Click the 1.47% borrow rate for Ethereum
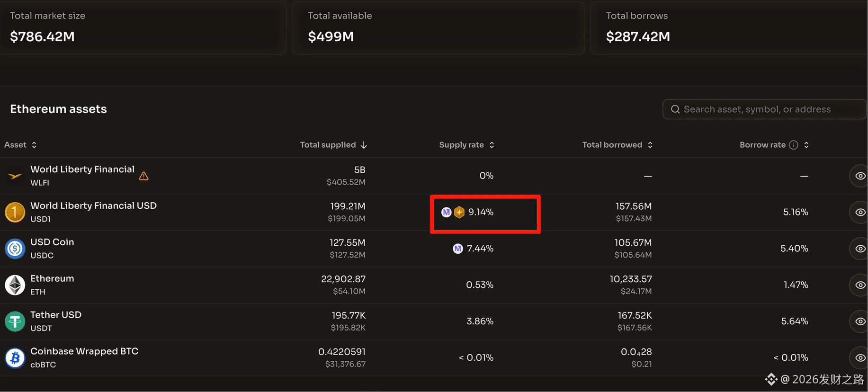868x392 pixels. [x=796, y=285]
